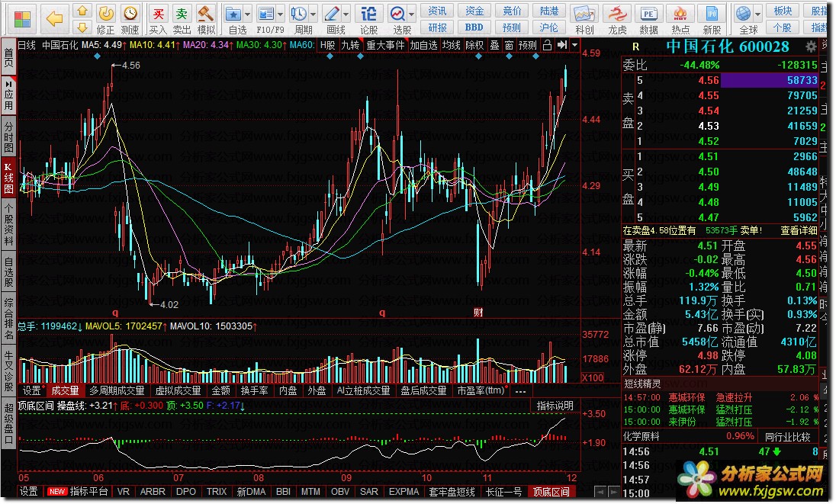836x504 pixels.
Task: Expand the 周期 dropdown arrow
Action: click(x=313, y=14)
